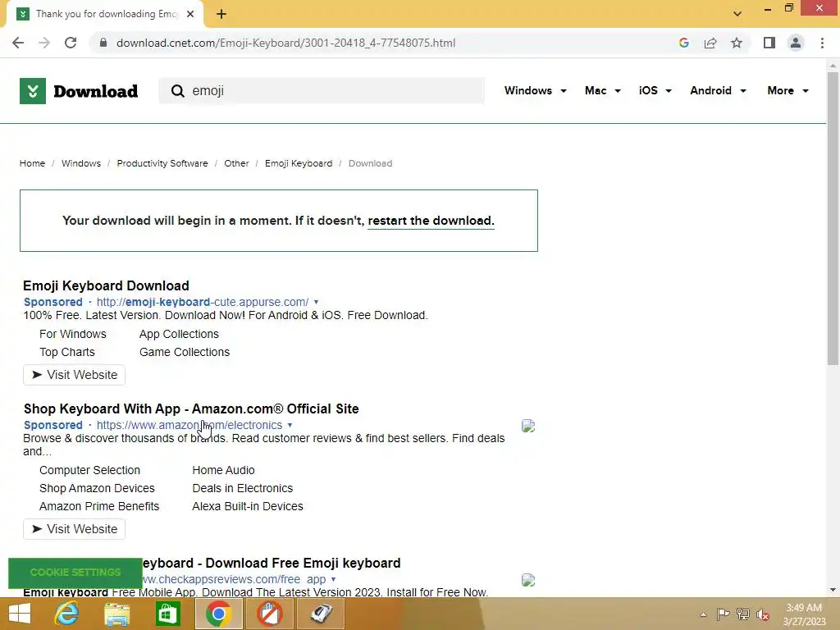Open the 'Home Audio' sitelink
The width and height of the screenshot is (840, 630).
223,470
